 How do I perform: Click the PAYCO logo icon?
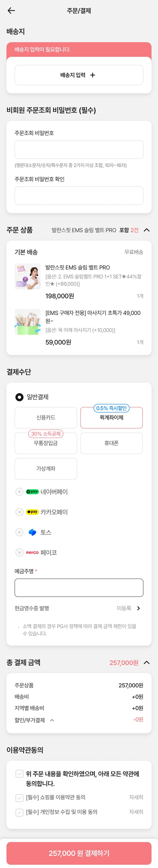point(32,552)
